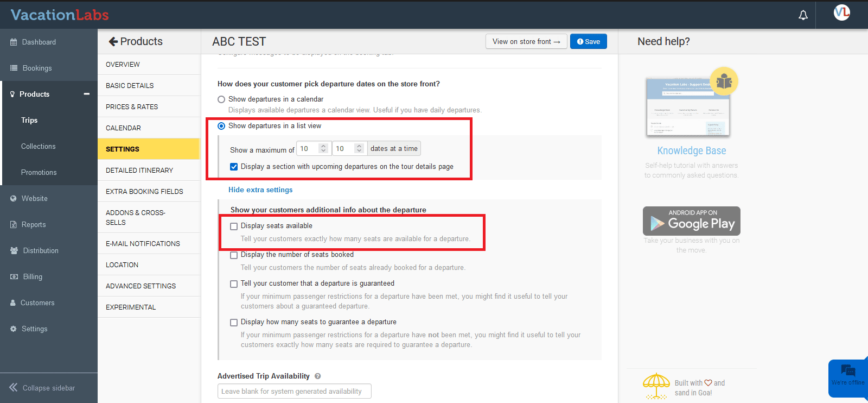
Task: Click the Knowledge Base book icon
Action: (724, 81)
